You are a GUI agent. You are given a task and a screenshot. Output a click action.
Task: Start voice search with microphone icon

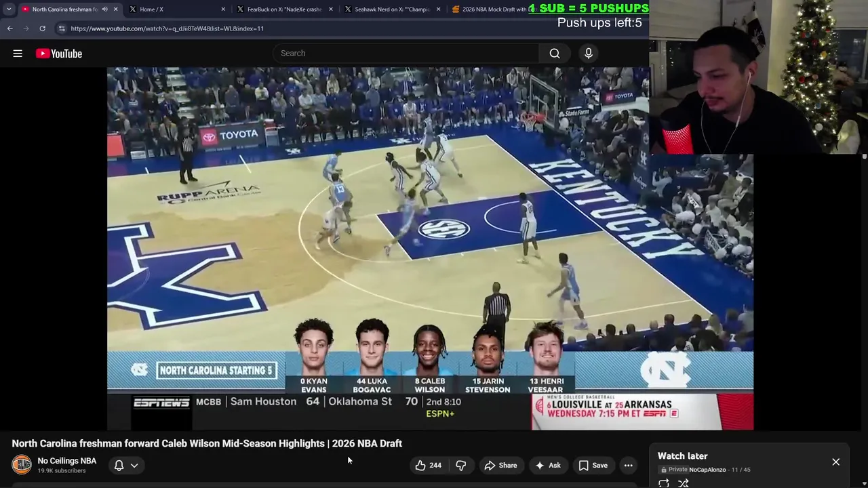[589, 54]
